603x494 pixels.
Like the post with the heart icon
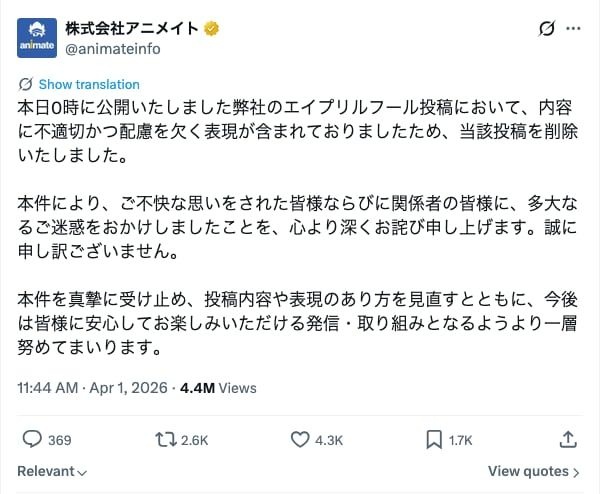click(x=300, y=439)
